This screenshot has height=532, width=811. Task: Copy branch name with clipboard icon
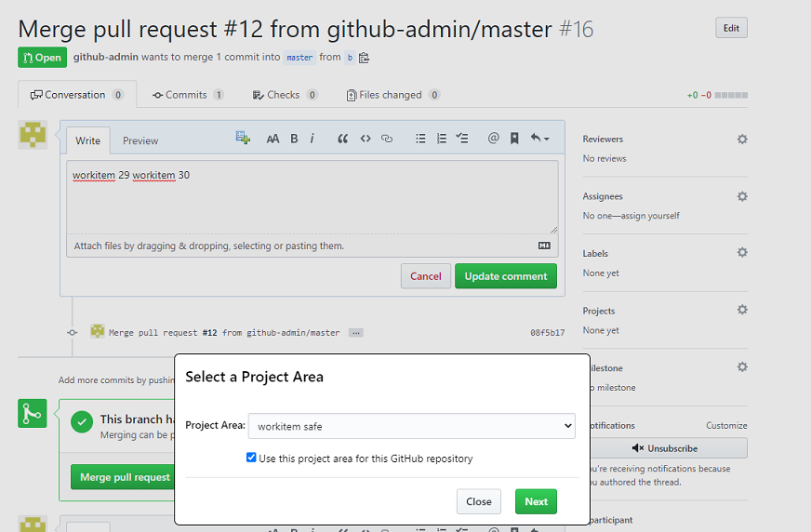coord(365,58)
